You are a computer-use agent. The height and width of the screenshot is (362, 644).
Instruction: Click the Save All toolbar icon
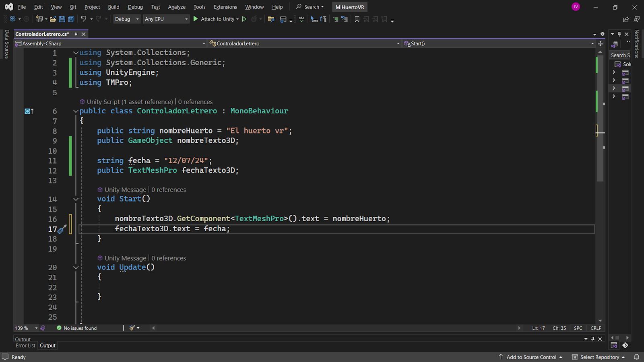coord(71,19)
